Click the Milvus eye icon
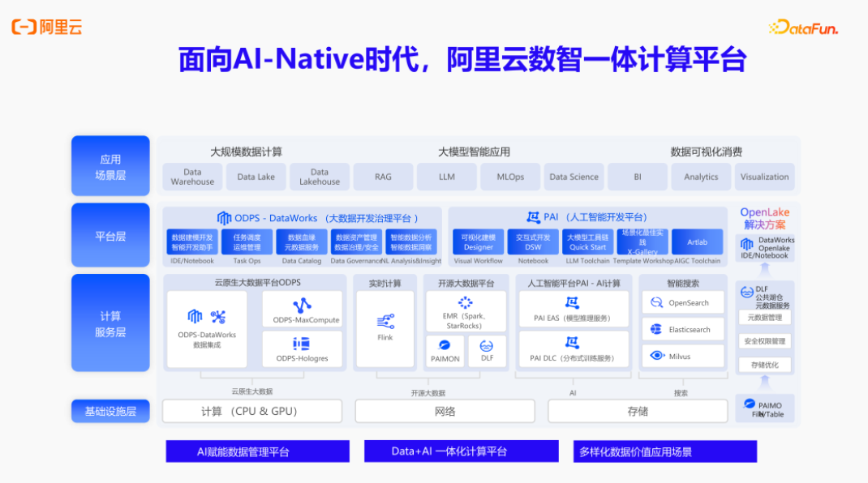The image size is (868, 483). (x=656, y=355)
